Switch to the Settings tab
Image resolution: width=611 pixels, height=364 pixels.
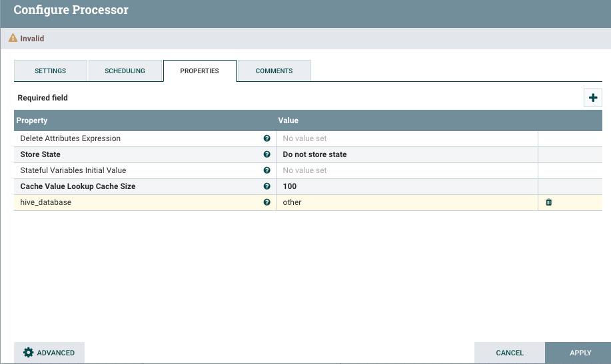point(50,71)
